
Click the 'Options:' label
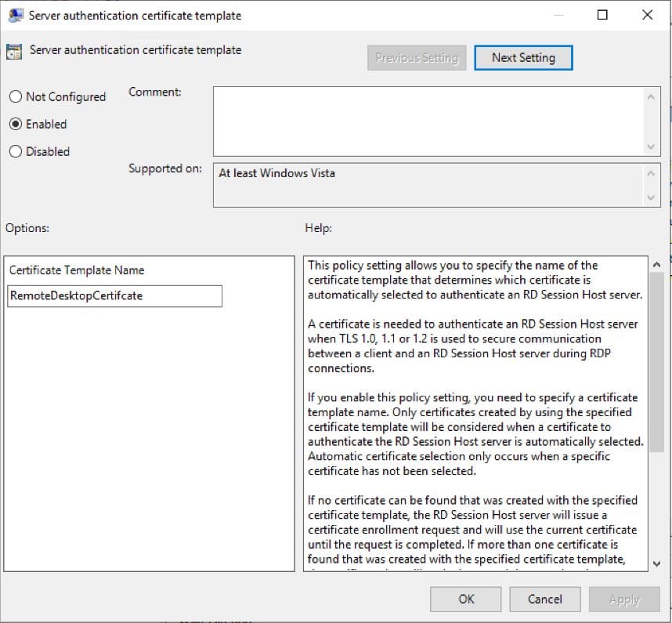tap(27, 228)
